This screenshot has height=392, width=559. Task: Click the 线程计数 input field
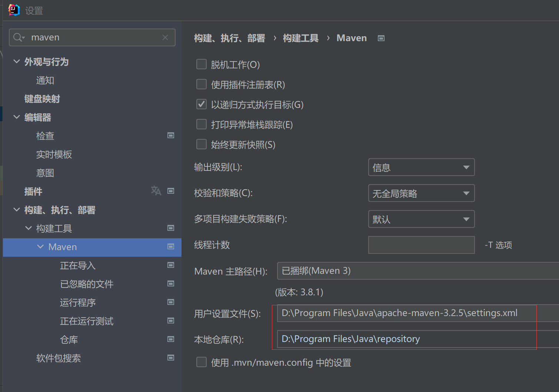(x=422, y=245)
